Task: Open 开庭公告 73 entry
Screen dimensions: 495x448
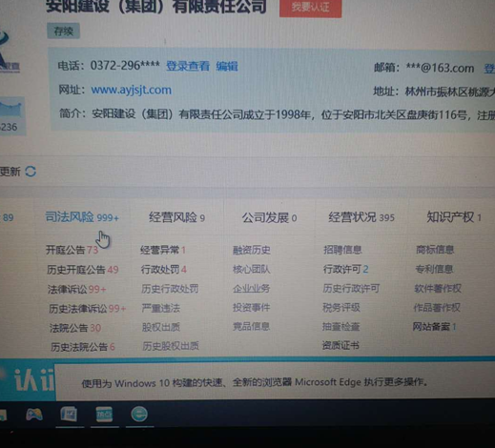Action: (72, 250)
